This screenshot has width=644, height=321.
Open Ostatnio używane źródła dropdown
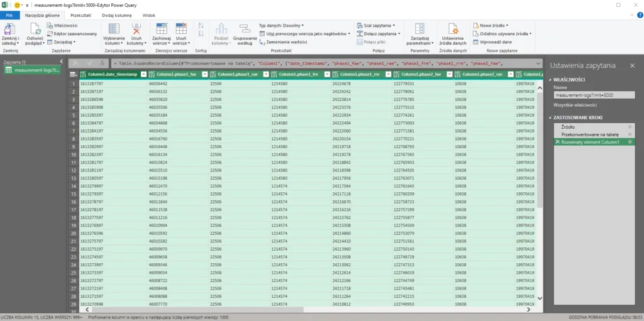[502, 34]
